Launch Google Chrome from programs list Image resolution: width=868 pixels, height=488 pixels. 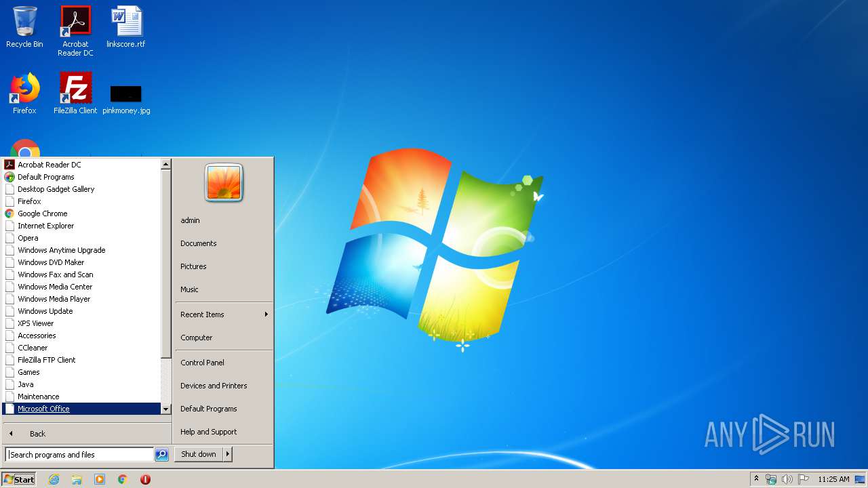(x=82, y=213)
